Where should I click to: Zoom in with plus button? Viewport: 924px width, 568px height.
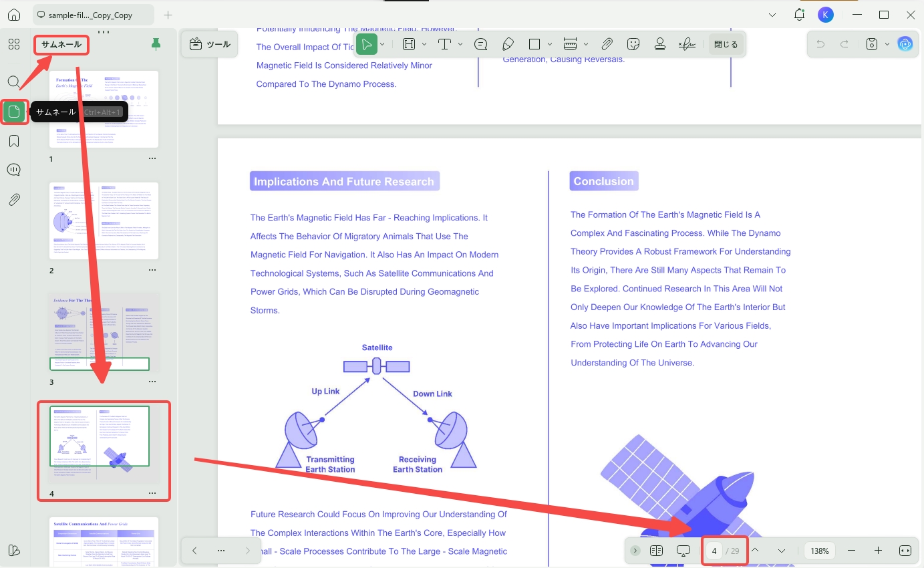click(878, 551)
